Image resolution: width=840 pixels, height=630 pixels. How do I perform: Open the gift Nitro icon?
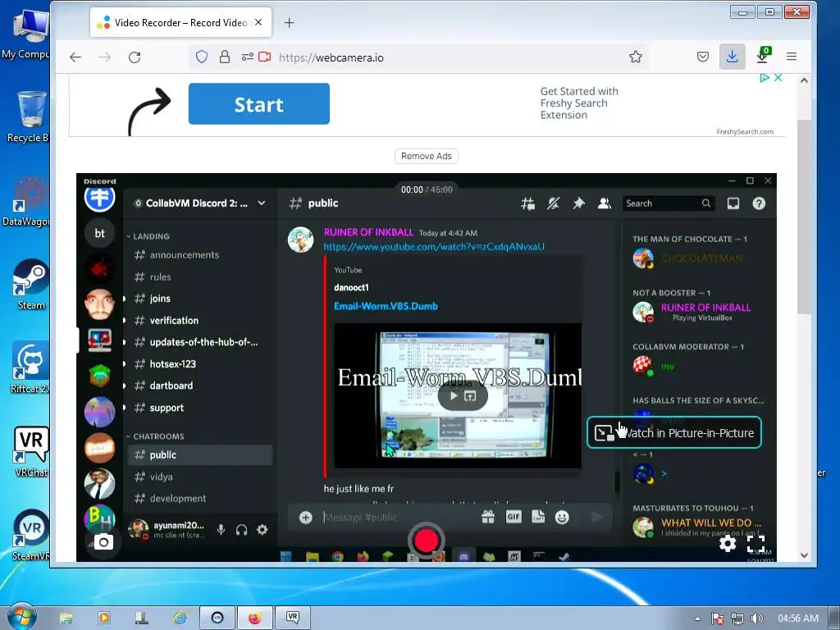click(x=487, y=517)
